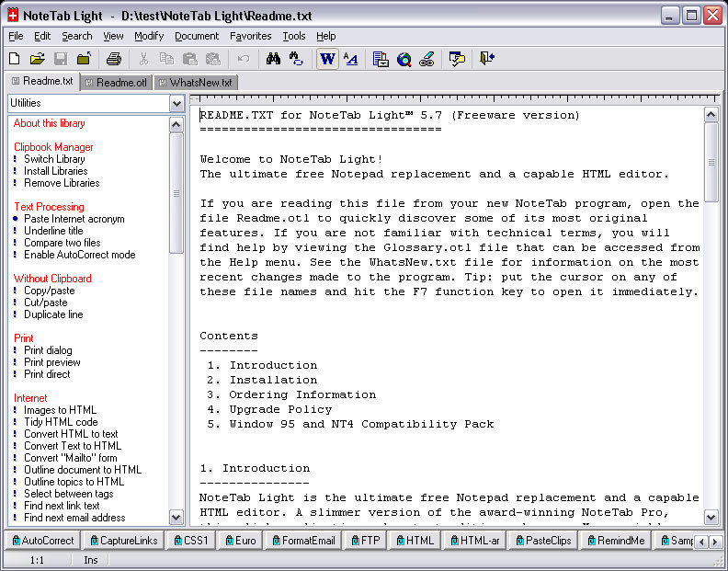Image resolution: width=728 pixels, height=571 pixels.
Task: Open the CaptureLinks clipbook tab
Action: tap(124, 541)
